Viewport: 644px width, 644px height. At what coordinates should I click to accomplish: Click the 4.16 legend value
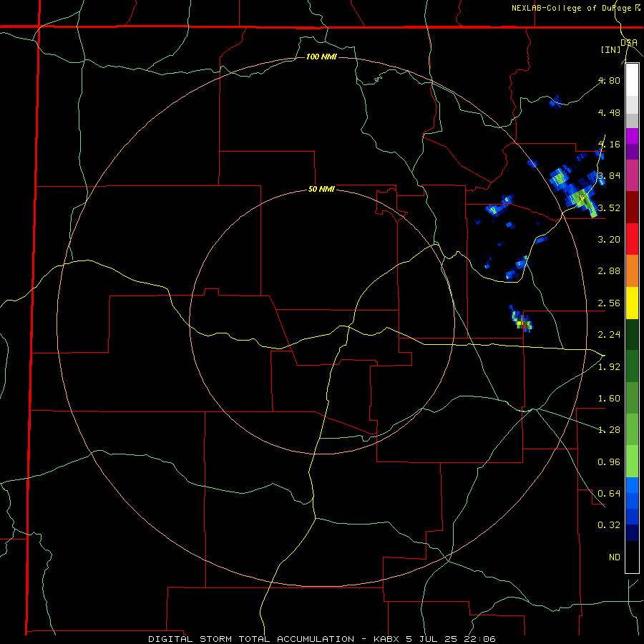[609, 144]
